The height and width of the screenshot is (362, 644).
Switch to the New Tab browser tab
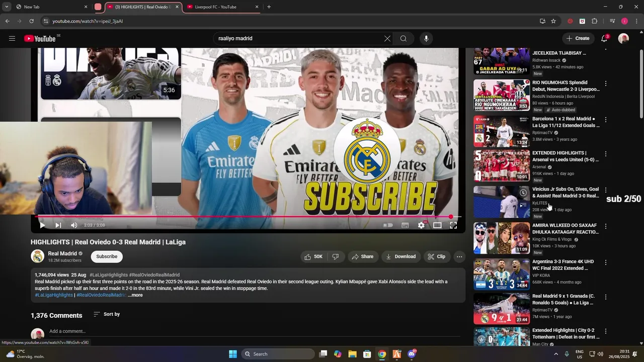point(50,7)
